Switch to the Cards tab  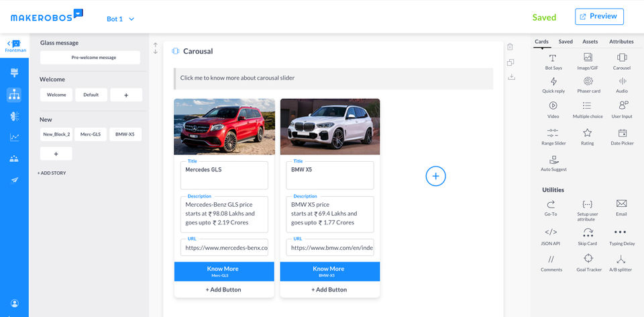pyautogui.click(x=541, y=42)
